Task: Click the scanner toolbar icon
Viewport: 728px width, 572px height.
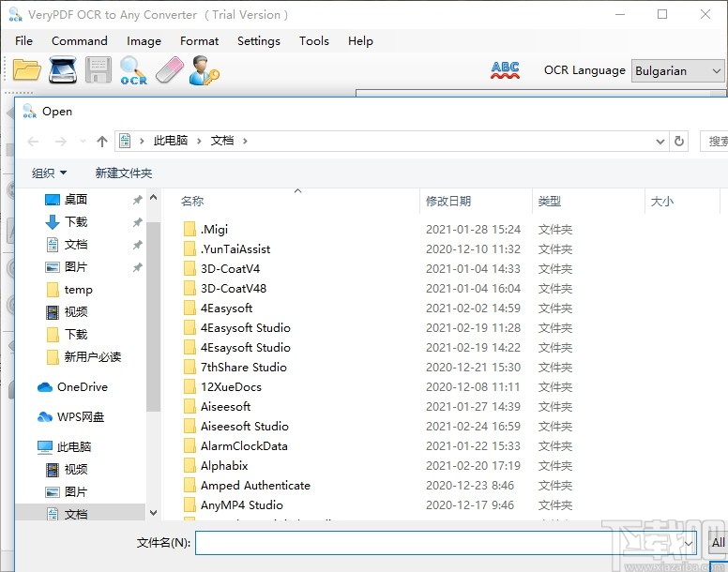Action: [63, 70]
